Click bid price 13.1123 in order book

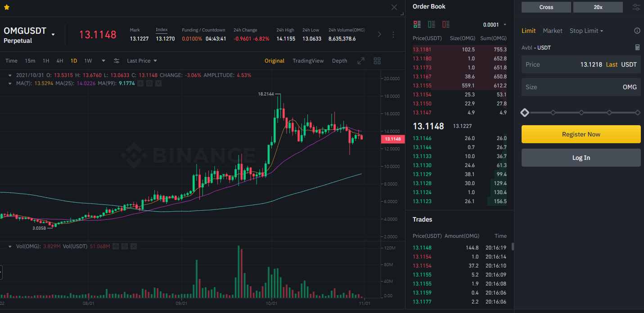pos(422,201)
